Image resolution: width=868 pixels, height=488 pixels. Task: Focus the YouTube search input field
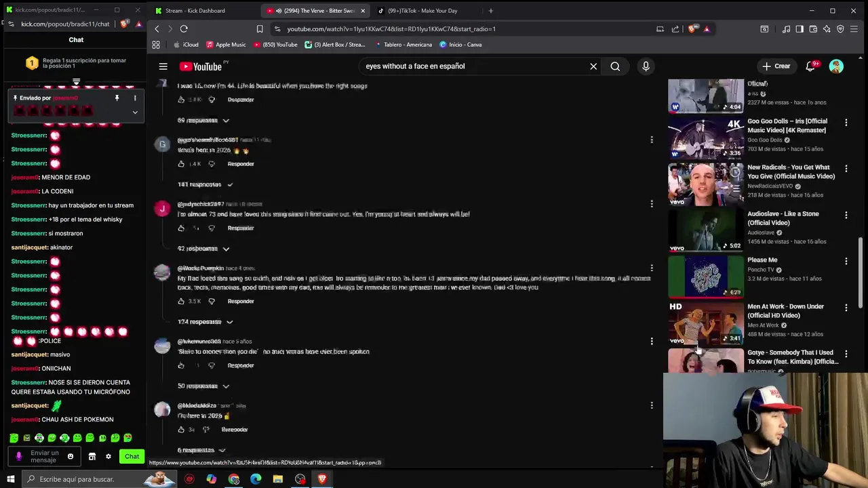(475, 66)
